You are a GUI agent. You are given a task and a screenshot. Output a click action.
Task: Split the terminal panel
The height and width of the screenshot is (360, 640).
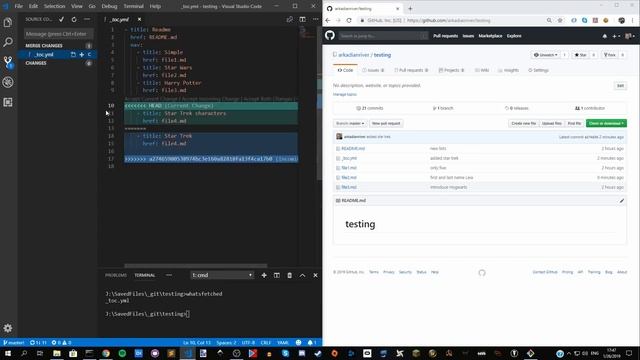(x=277, y=275)
